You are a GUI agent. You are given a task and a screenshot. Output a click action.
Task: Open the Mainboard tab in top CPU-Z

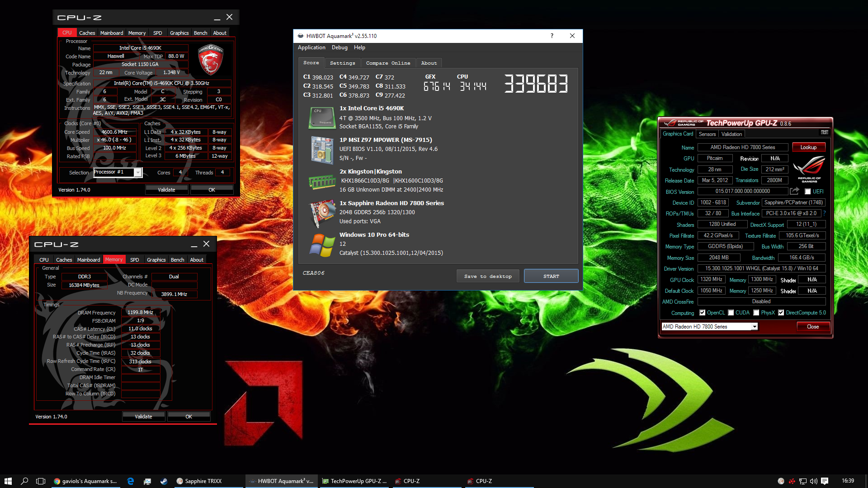point(112,33)
